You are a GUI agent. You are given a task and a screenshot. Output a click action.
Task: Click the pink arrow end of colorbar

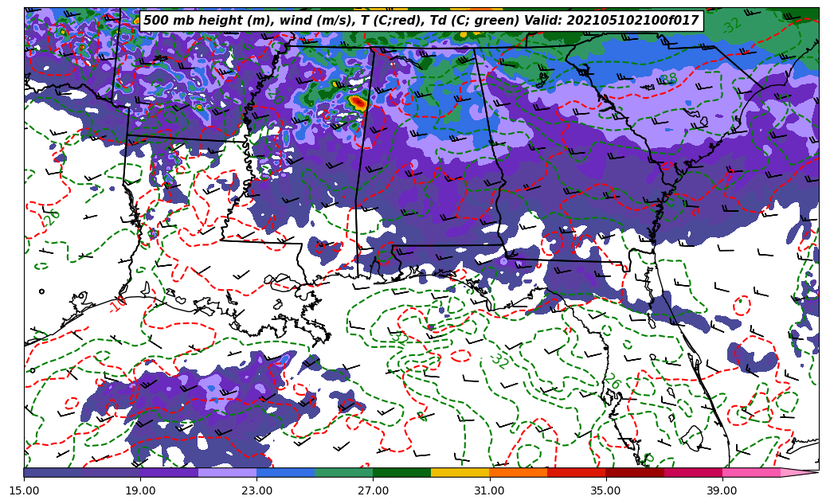[801, 472]
